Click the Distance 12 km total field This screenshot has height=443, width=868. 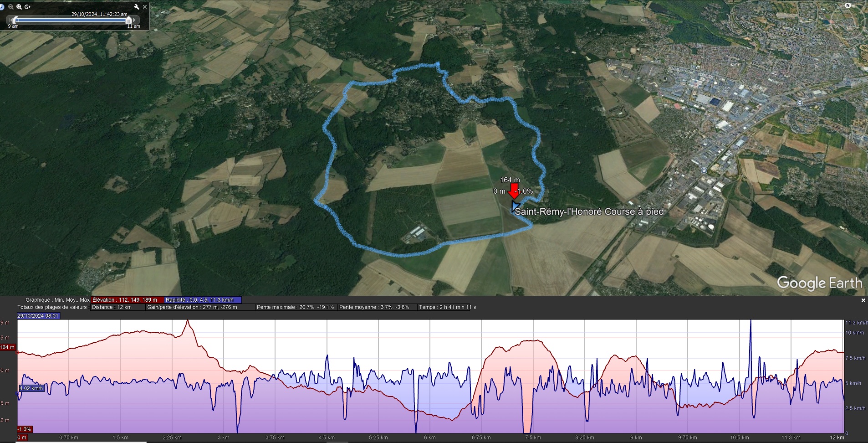[112, 307]
